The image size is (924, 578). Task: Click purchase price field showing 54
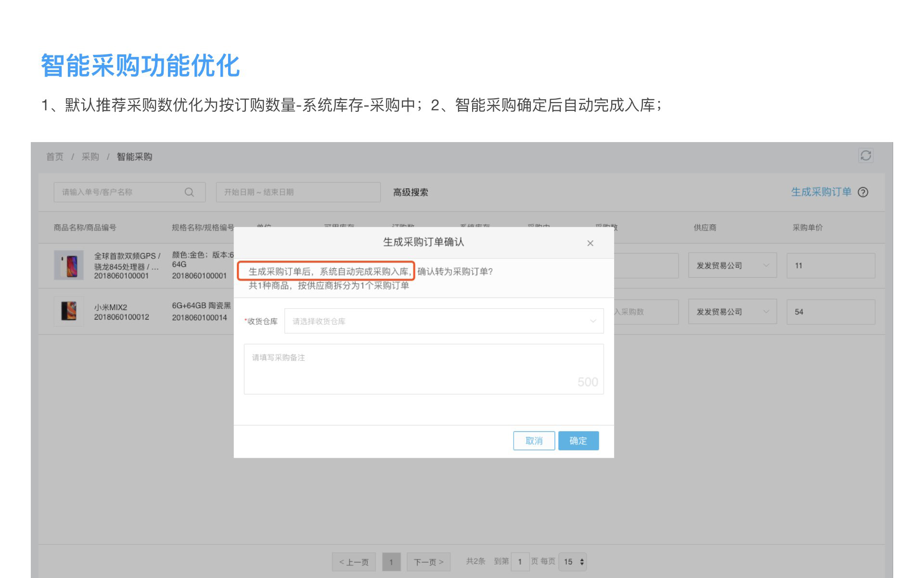coord(830,312)
